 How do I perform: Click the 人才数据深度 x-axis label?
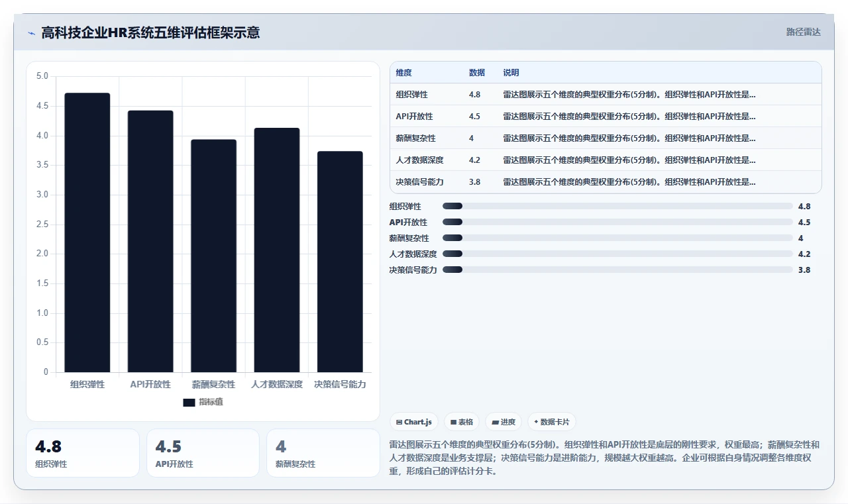point(277,384)
